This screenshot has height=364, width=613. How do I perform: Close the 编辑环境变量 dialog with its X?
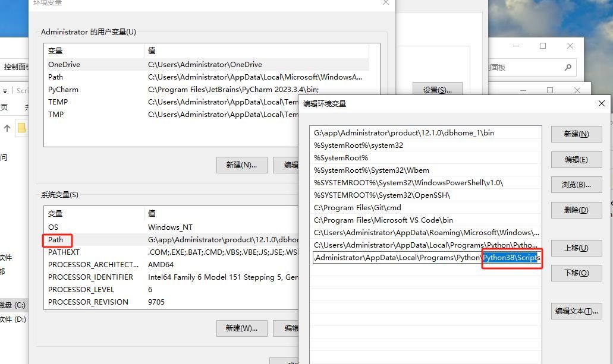click(x=601, y=103)
